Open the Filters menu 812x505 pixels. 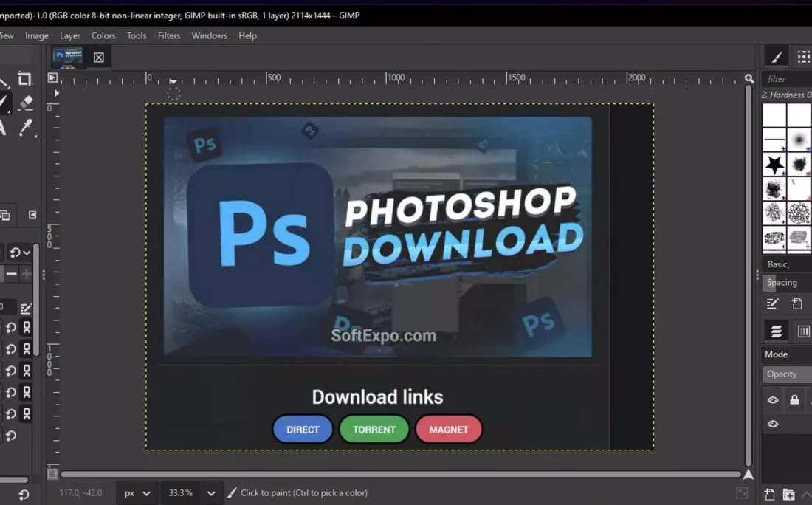click(169, 35)
